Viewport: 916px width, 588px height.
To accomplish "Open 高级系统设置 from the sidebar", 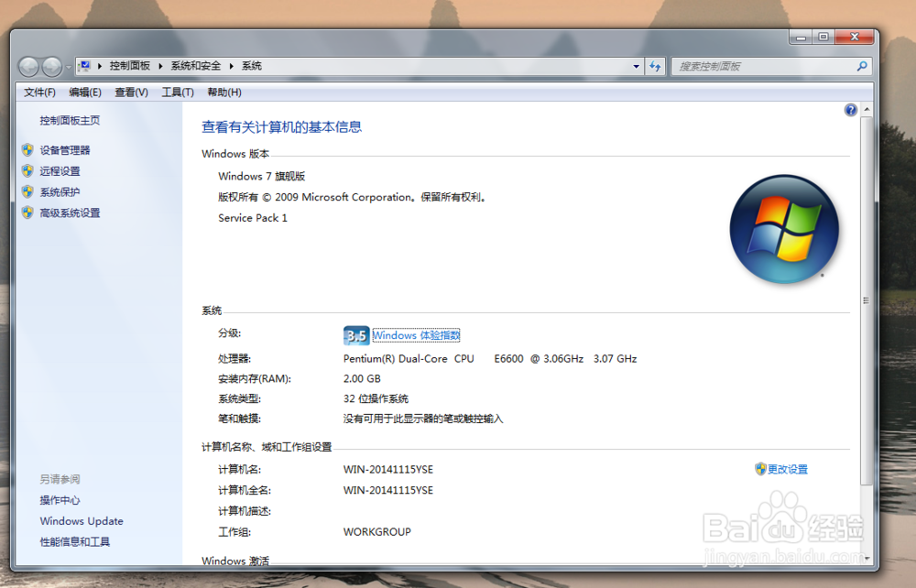I will pyautogui.click(x=70, y=213).
